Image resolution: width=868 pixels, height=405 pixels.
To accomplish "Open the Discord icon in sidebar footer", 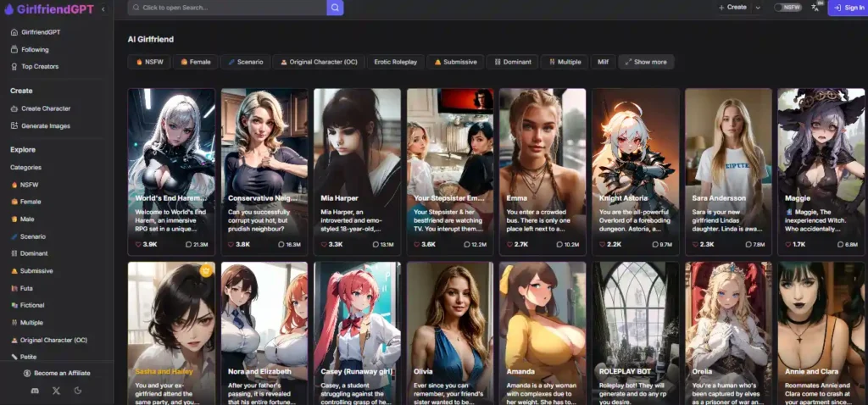I will point(35,391).
